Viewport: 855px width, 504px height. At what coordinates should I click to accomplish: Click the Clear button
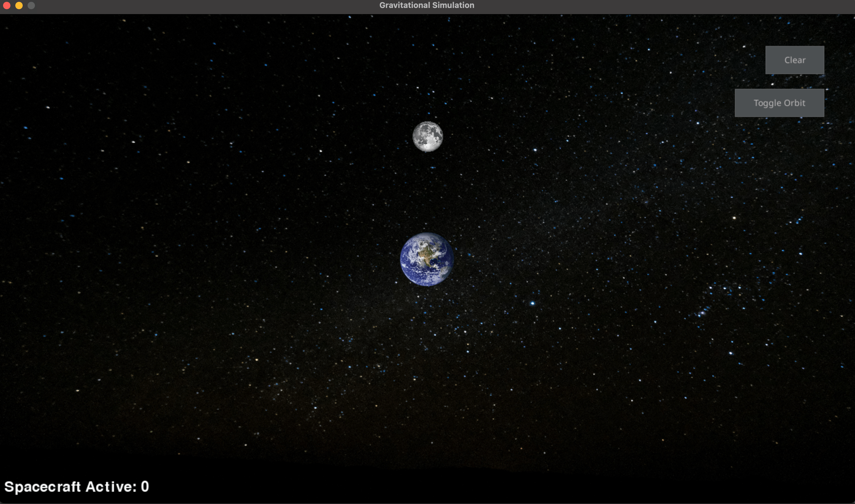[795, 60]
